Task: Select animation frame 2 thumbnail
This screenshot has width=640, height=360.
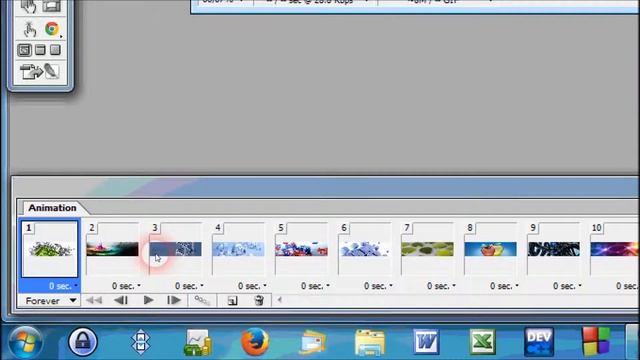Action: (112, 249)
